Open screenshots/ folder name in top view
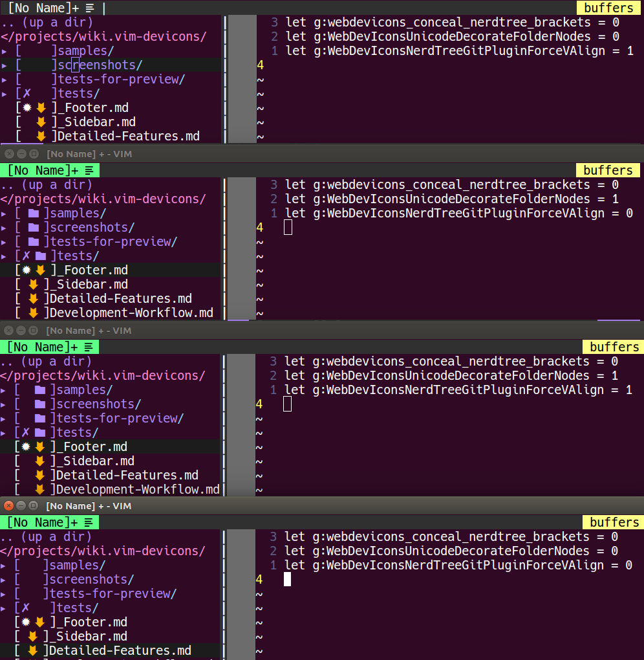The width and height of the screenshot is (644, 660). pyautogui.click(x=100, y=65)
